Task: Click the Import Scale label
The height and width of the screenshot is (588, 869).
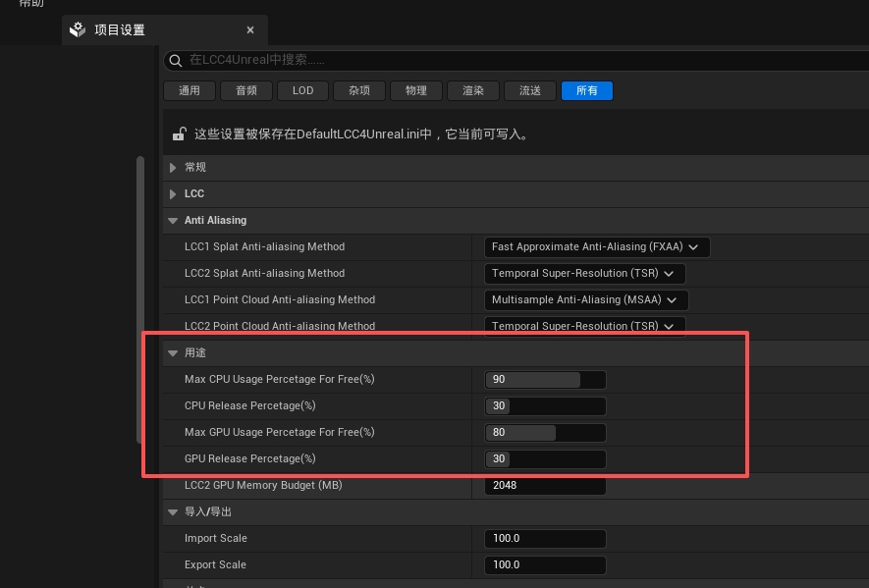Action: point(216,539)
